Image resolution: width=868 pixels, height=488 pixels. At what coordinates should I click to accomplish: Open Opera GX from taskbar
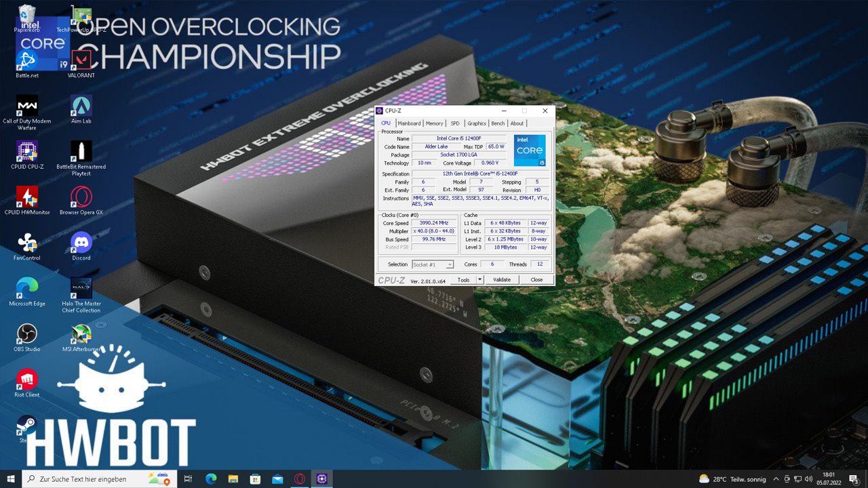tap(300, 479)
